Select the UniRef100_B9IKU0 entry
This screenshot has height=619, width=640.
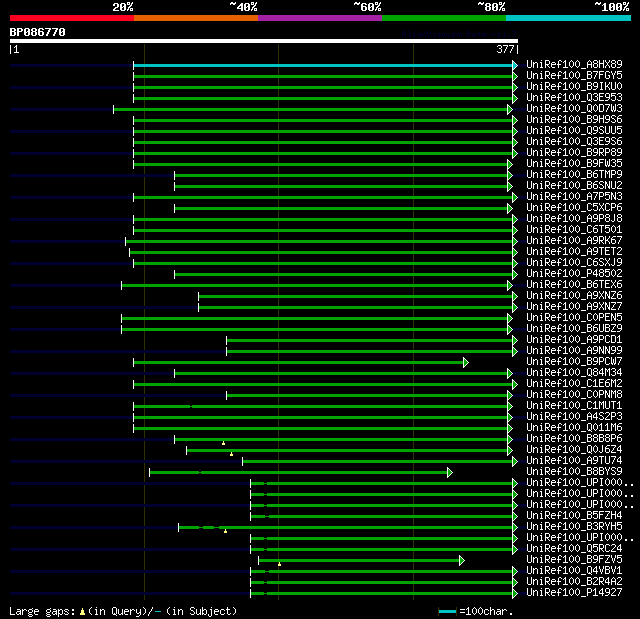point(574,87)
